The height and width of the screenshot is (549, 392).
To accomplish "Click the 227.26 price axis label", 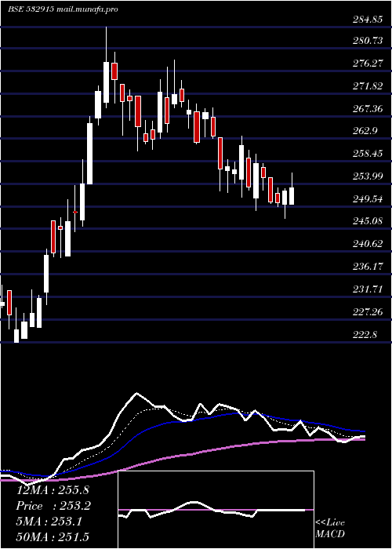I will pyautogui.click(x=368, y=311).
